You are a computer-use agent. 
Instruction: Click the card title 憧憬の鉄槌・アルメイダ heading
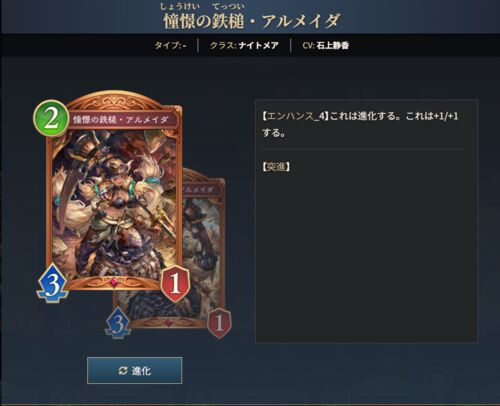point(252,21)
